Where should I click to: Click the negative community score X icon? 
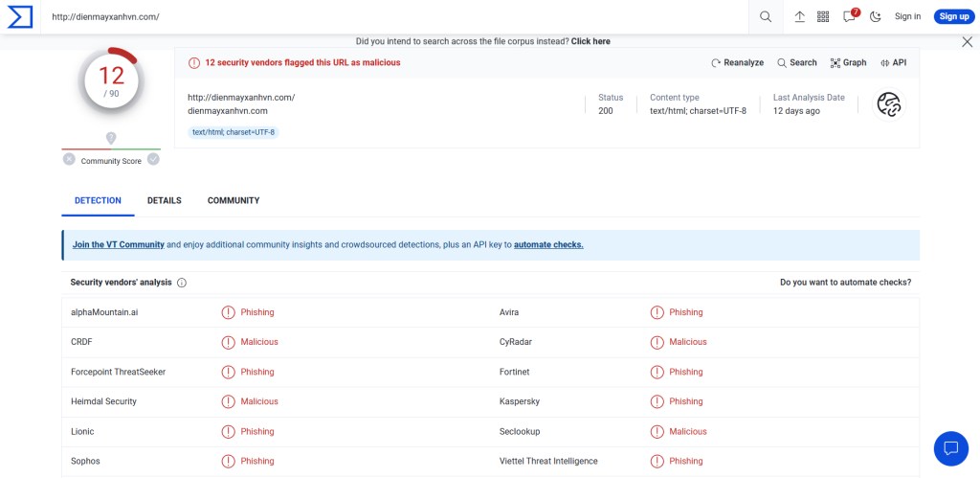[x=69, y=159]
